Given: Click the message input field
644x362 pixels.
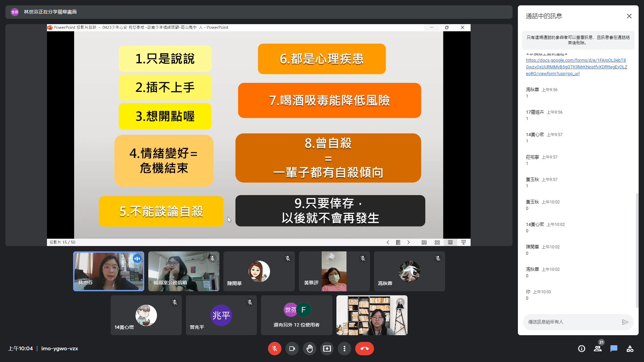Looking at the screenshot, I should 572,322.
